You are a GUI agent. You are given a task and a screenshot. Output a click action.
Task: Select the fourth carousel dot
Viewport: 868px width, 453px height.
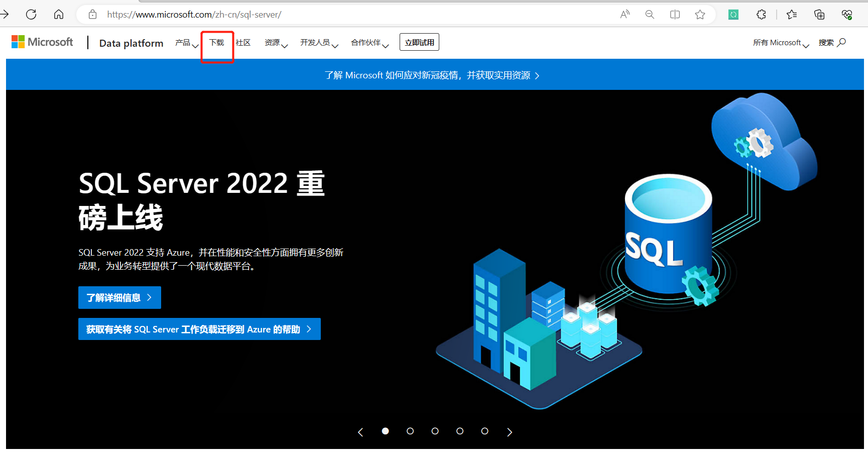[x=460, y=431]
